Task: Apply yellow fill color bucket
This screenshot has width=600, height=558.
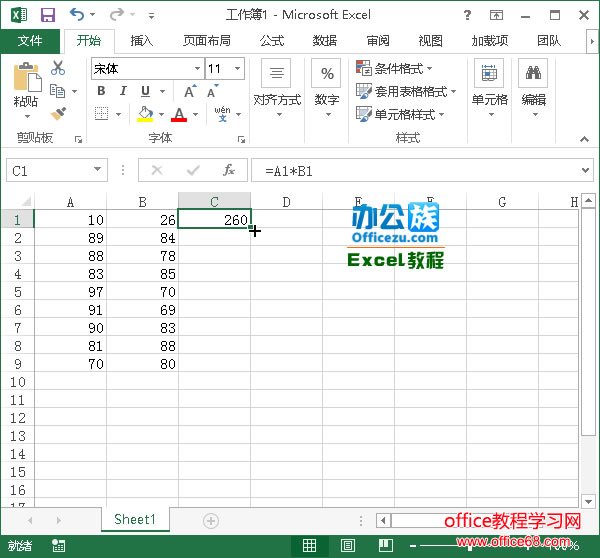Action: tap(145, 114)
